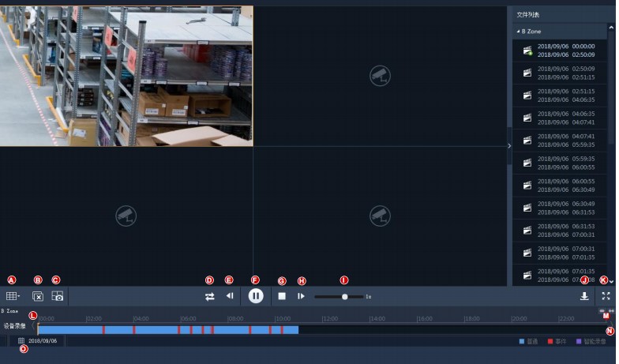Close all playback windows icon
This screenshot has height=364, width=619.
[x=38, y=296]
